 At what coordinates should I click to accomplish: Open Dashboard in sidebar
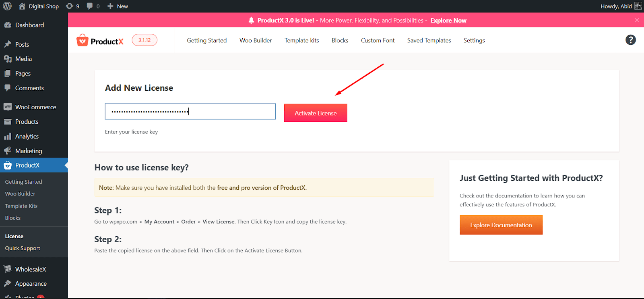(x=29, y=25)
